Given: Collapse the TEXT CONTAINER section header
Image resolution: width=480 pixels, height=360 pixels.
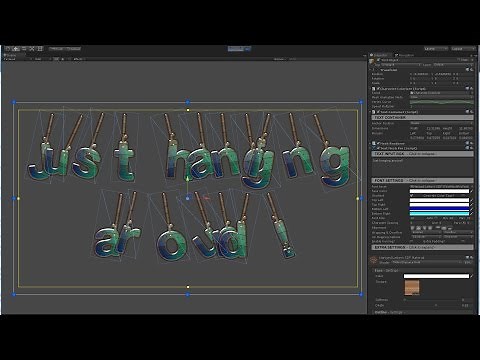Looking at the screenshot, I should point(423,117).
